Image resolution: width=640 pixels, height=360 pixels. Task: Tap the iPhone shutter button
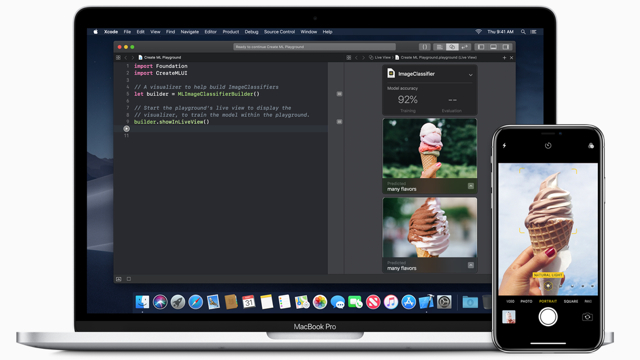tap(548, 317)
